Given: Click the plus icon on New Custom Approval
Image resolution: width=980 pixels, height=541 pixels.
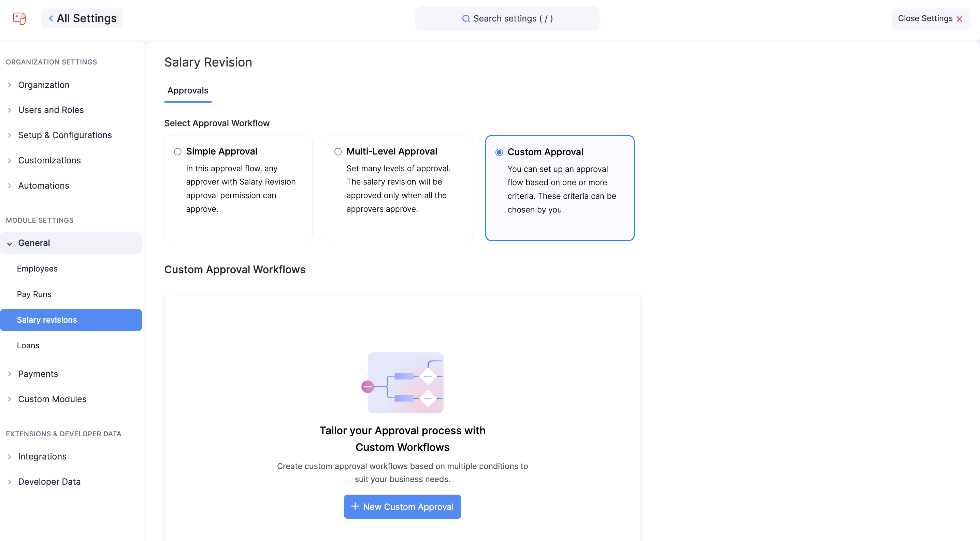Looking at the screenshot, I should (355, 507).
